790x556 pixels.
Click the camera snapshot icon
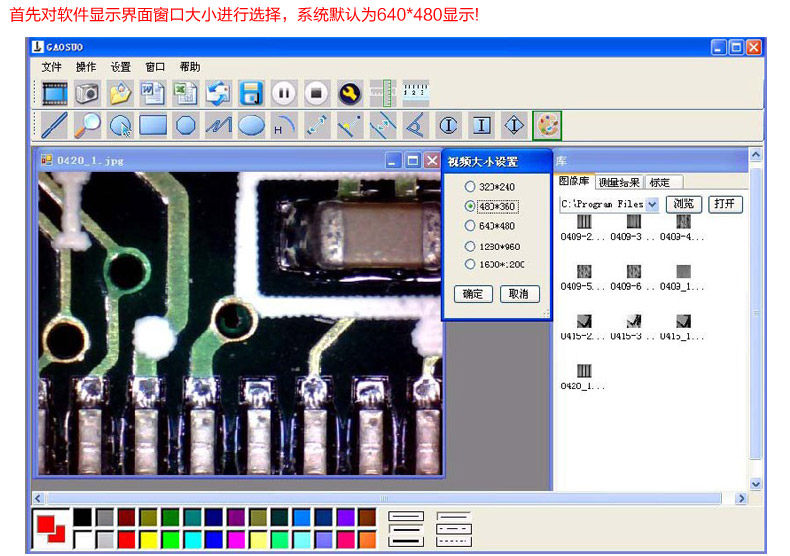pyautogui.click(x=87, y=93)
